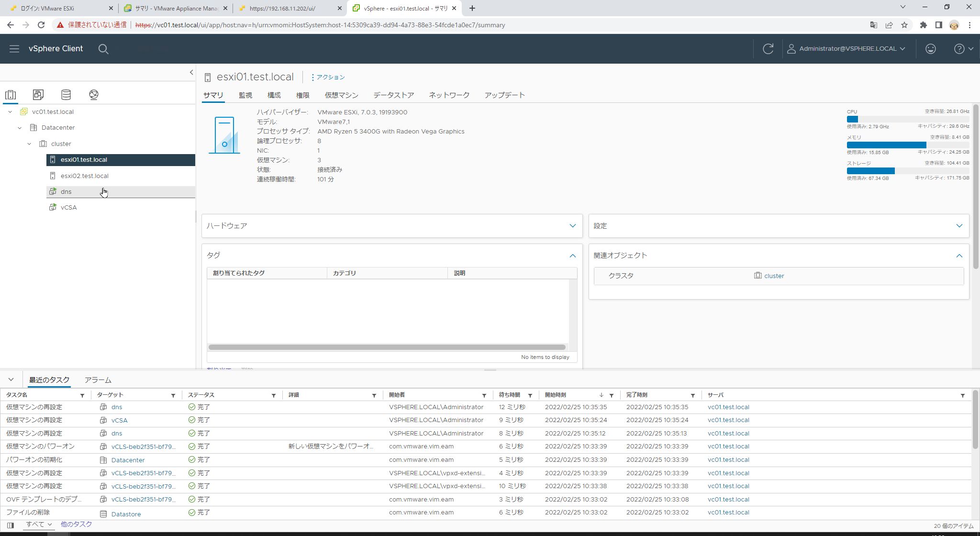Reload the page with the browser refresh button
Screen dimensions: 980x536
41,25
